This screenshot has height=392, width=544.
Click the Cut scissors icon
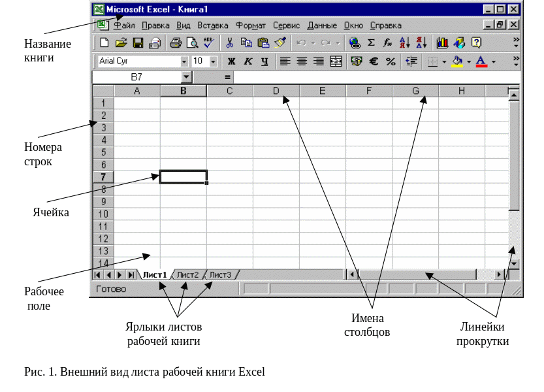tap(229, 42)
